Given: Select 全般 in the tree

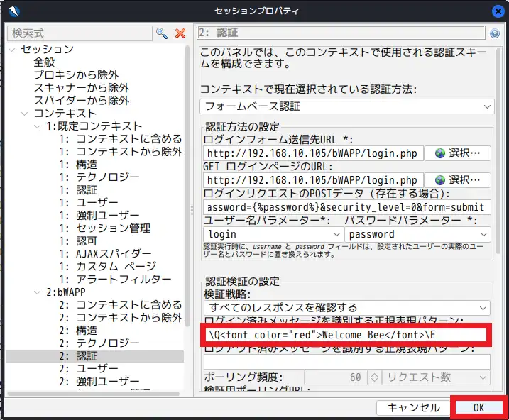Looking at the screenshot, I should pos(44,62).
